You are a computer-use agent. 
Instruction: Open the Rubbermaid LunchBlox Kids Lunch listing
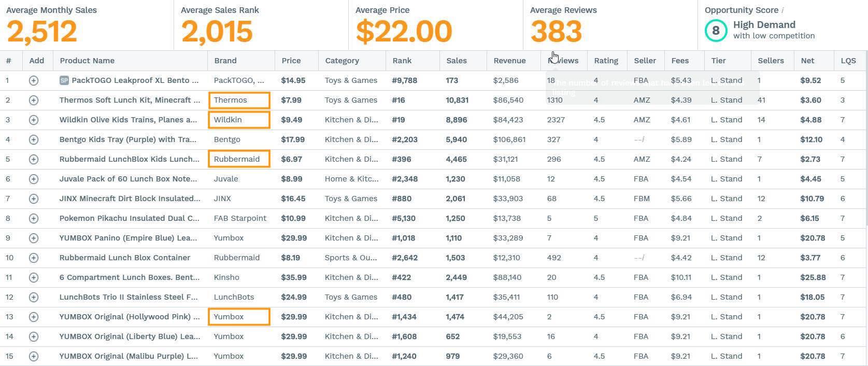coord(130,159)
